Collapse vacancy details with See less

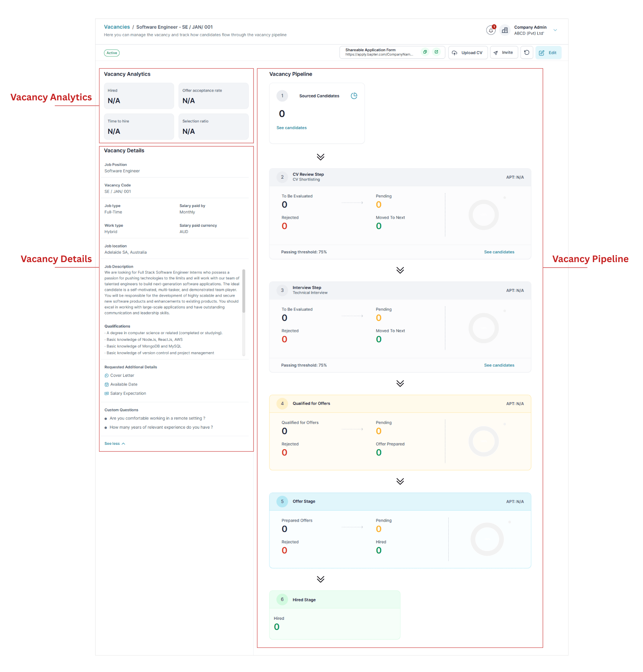(x=115, y=444)
